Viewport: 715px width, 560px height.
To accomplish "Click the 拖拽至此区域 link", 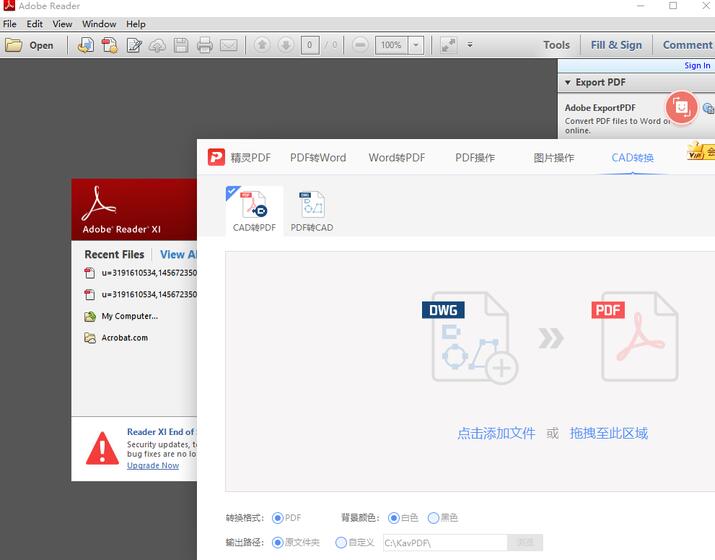I will click(609, 433).
